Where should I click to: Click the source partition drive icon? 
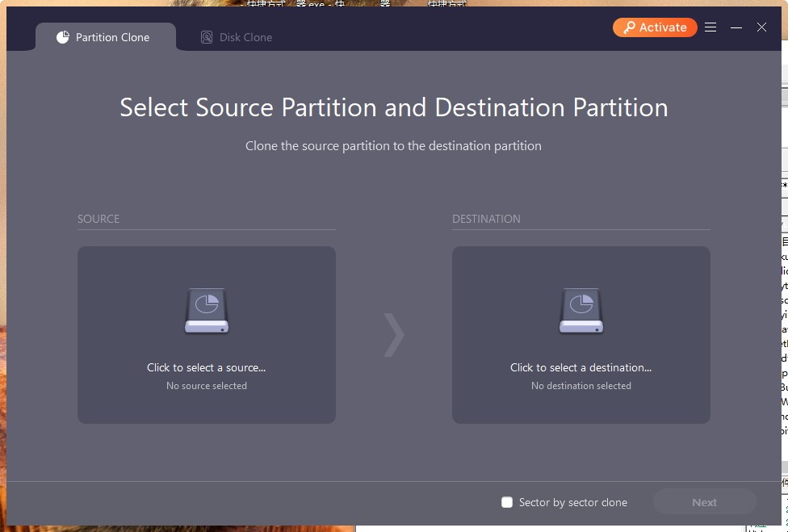click(207, 311)
